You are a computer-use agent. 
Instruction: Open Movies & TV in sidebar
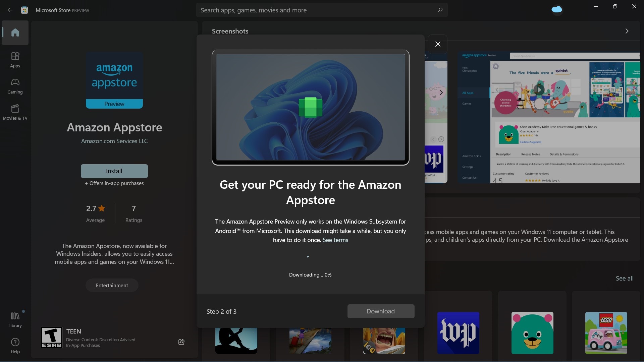pyautogui.click(x=15, y=112)
